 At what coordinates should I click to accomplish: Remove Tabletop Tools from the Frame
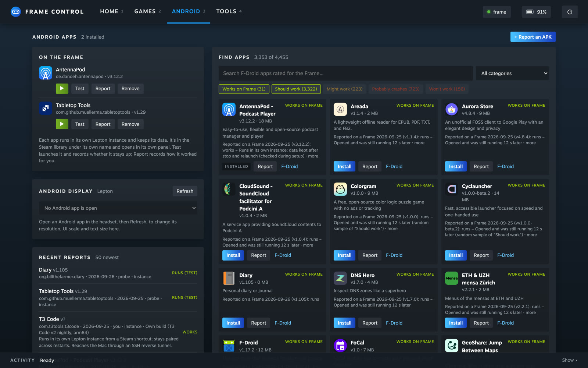click(130, 124)
